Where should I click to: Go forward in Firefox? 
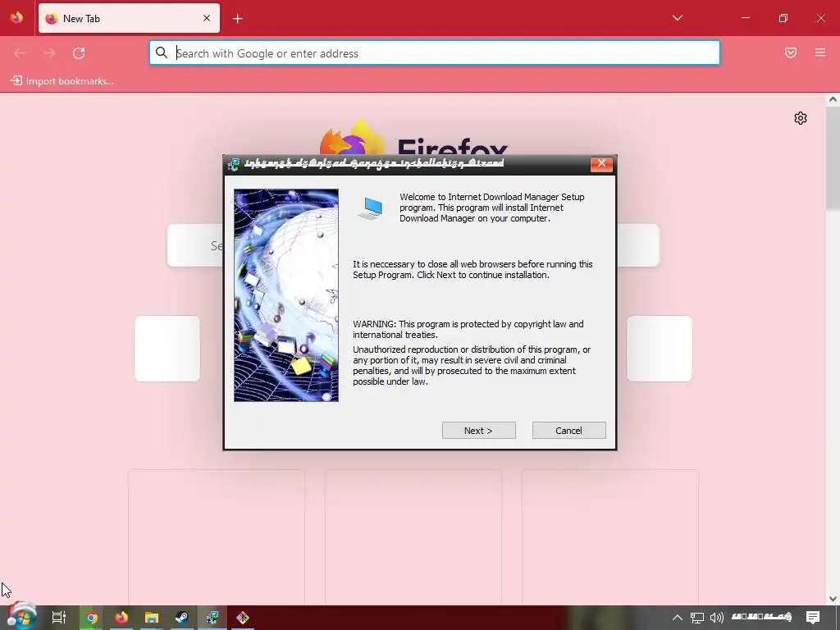[49, 53]
